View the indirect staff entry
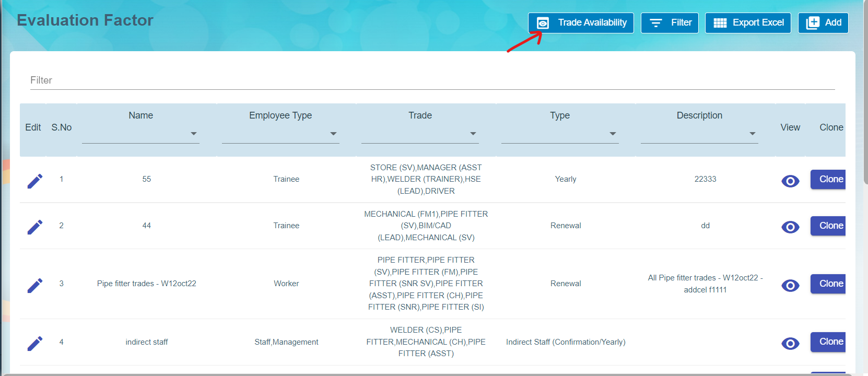Viewport: 868px width, 376px height. tap(790, 344)
